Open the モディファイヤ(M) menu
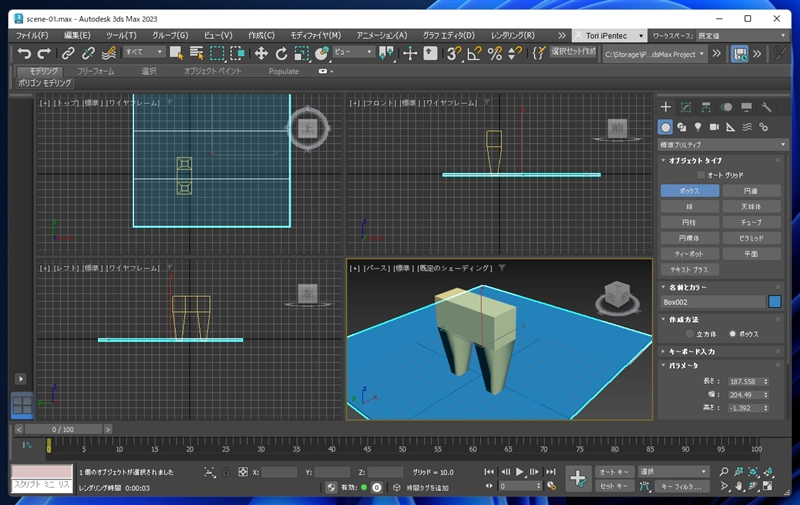 [315, 35]
